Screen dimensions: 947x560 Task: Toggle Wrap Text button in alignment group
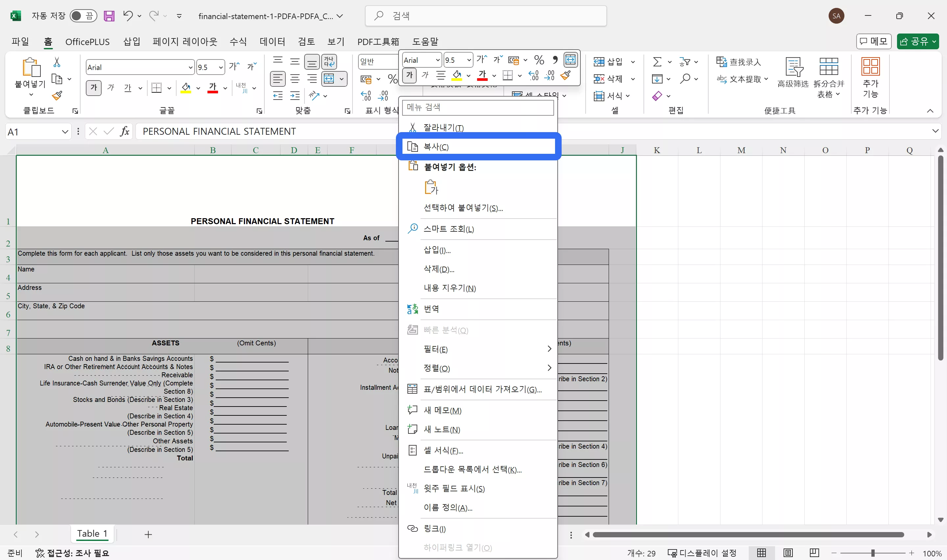pyautogui.click(x=329, y=61)
